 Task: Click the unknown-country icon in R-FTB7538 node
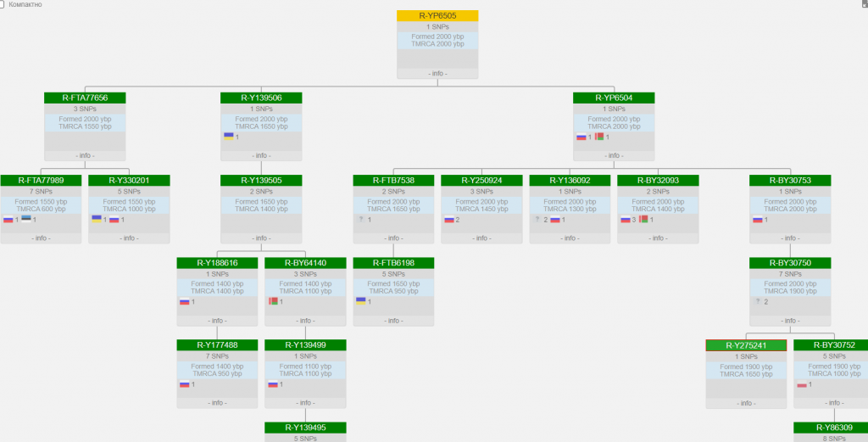point(361,219)
